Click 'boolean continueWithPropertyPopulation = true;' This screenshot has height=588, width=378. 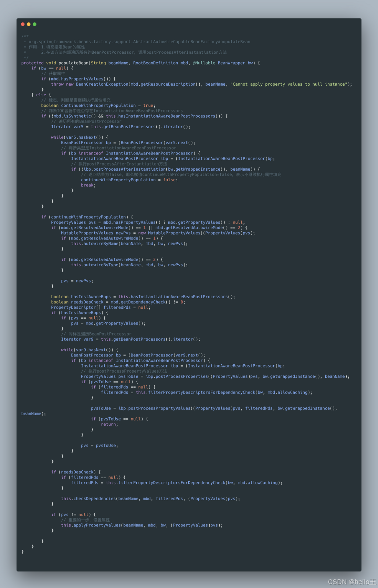98,105
